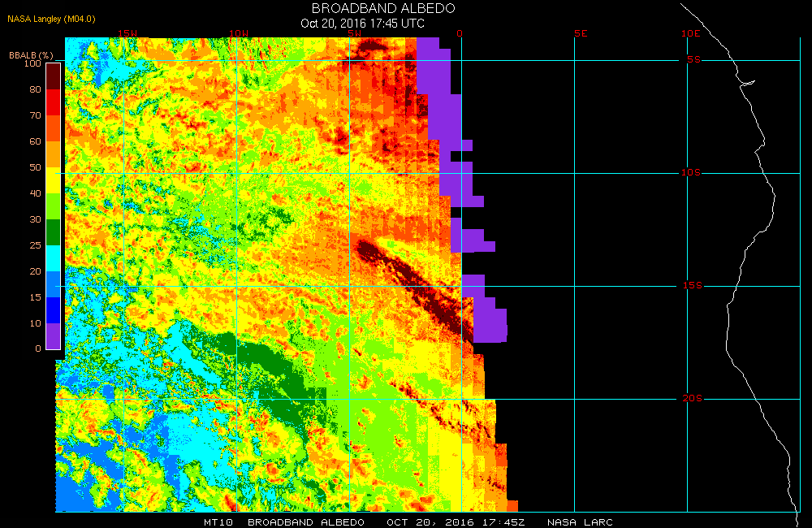Click the legend value 60
Viewport: 812px width, 528px height.
pos(35,141)
